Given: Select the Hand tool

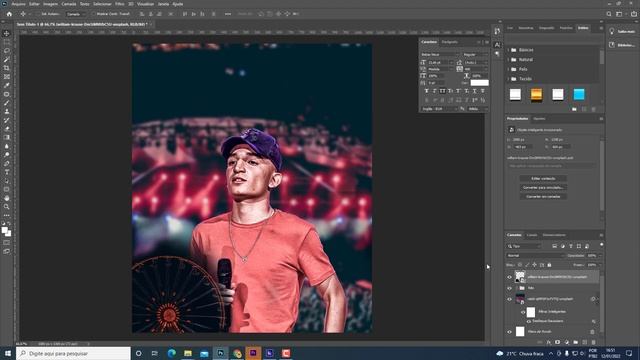Looking at the screenshot, I should (x=7, y=198).
